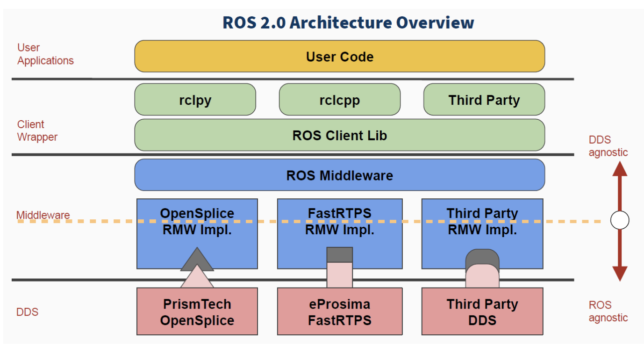
Task: Click the 'Middleware' layer label
Action: [43, 215]
